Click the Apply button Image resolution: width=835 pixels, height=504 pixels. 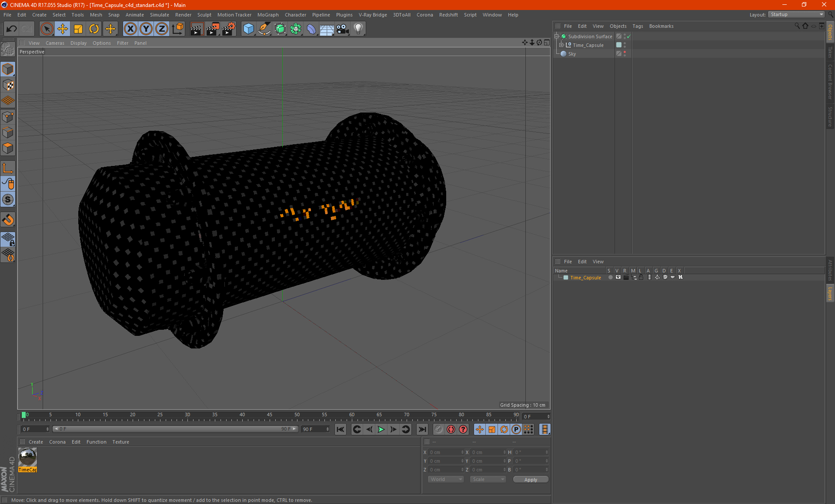[x=531, y=479]
